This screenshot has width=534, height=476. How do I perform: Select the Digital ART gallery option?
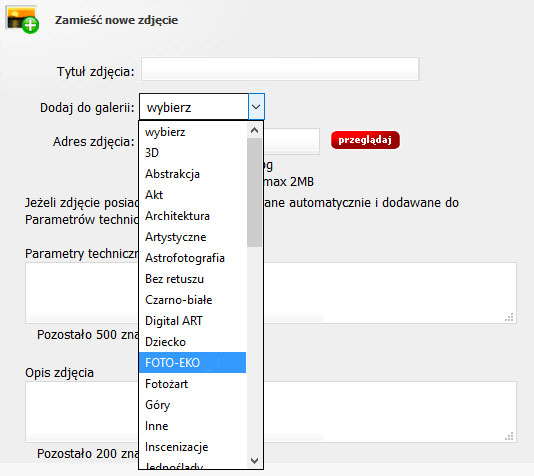pos(192,321)
